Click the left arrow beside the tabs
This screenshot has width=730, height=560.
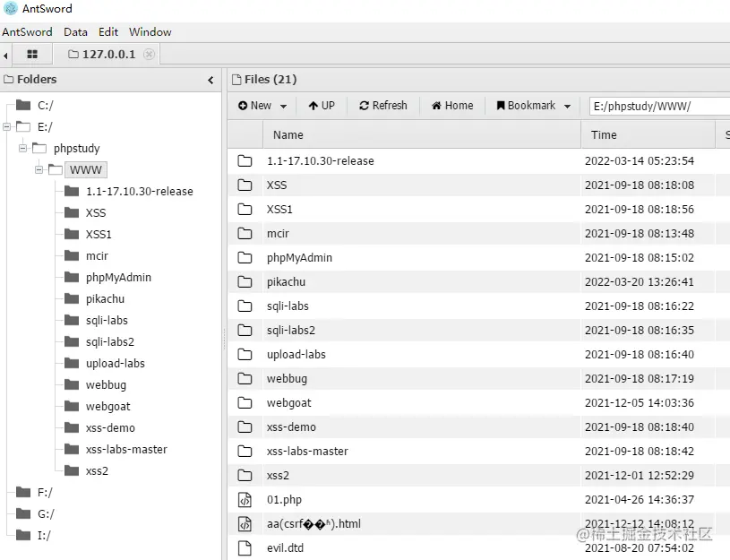coord(5,56)
